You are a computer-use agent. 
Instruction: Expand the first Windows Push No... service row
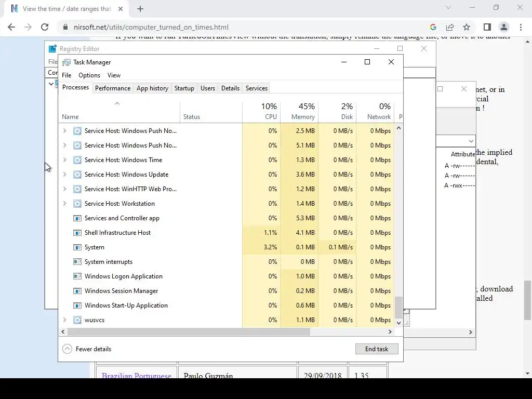pos(64,130)
